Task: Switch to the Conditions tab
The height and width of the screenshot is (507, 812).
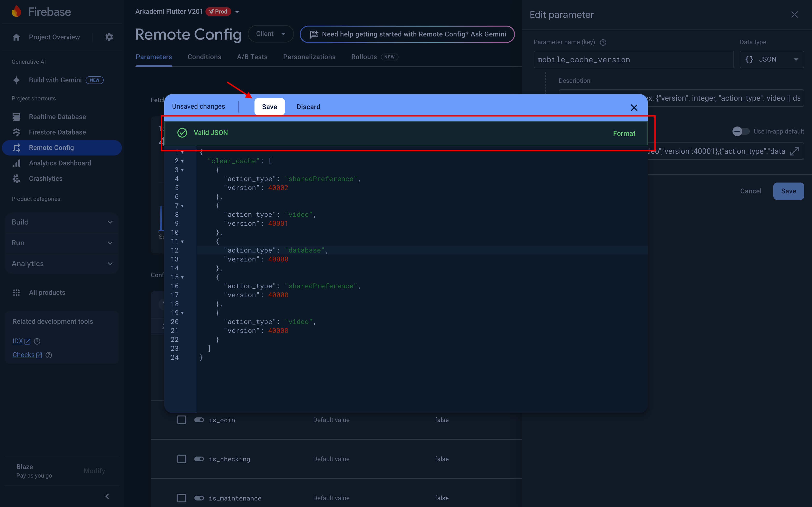Action: (x=204, y=57)
